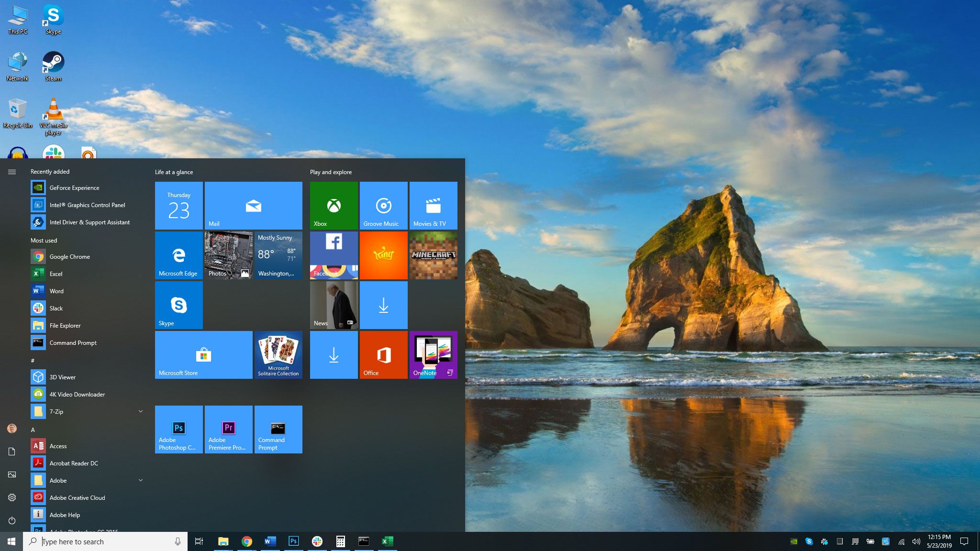Mute sound via the volume tray icon
Viewport: 980px width, 551px height.
click(x=916, y=541)
